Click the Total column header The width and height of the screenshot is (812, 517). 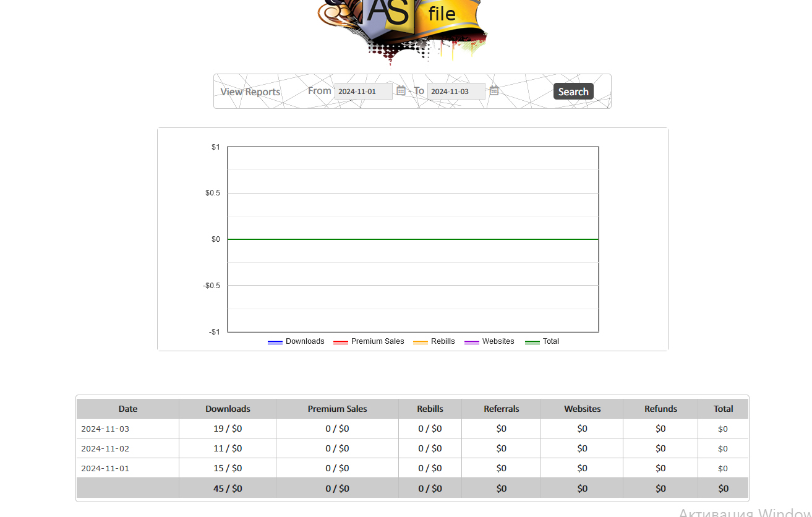click(x=723, y=409)
